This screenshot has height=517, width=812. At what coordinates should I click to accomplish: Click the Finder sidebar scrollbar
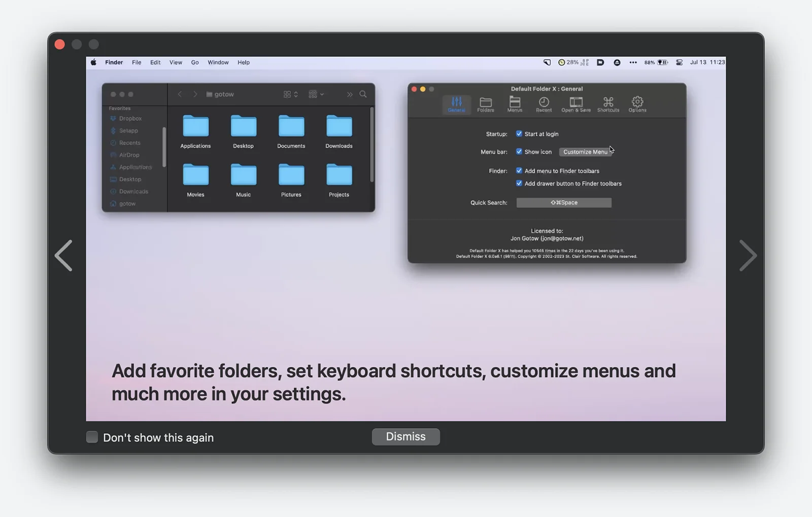click(164, 147)
